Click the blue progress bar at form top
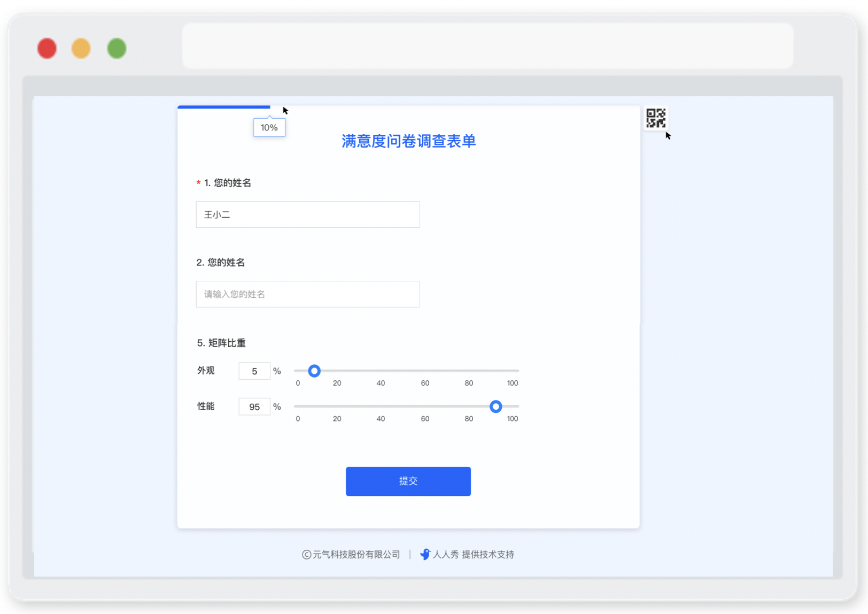 224,107
